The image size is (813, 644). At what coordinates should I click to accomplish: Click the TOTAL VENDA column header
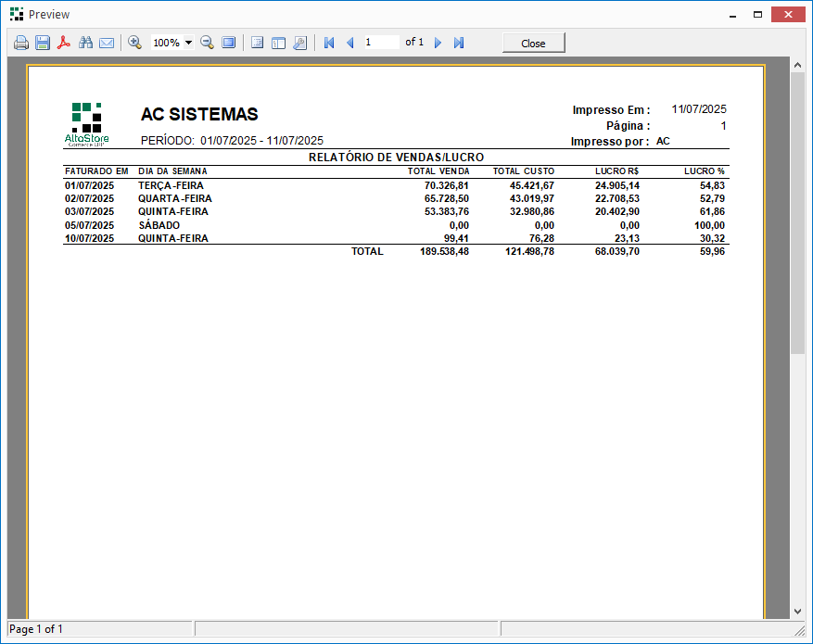click(438, 171)
